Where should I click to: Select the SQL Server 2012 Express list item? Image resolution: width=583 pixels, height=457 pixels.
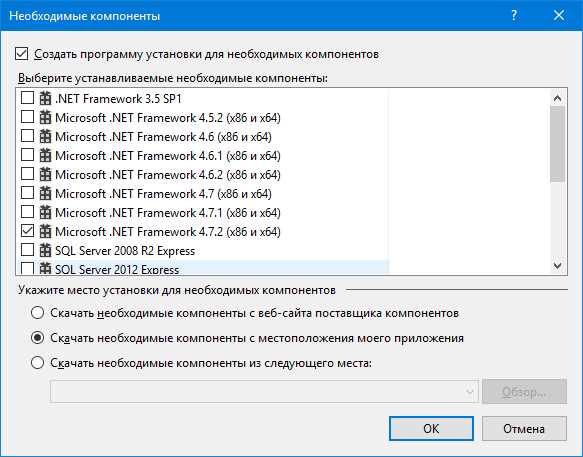(203, 268)
